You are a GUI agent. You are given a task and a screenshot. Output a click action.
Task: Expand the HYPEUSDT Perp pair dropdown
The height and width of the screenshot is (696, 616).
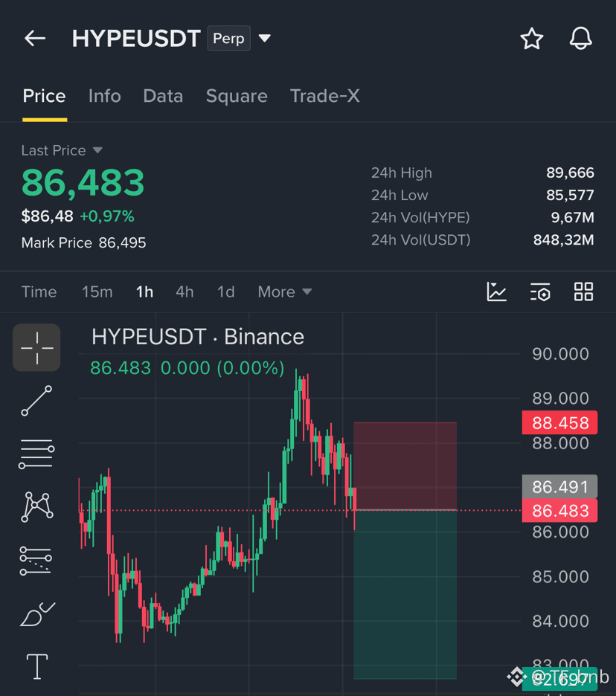pyautogui.click(x=265, y=38)
